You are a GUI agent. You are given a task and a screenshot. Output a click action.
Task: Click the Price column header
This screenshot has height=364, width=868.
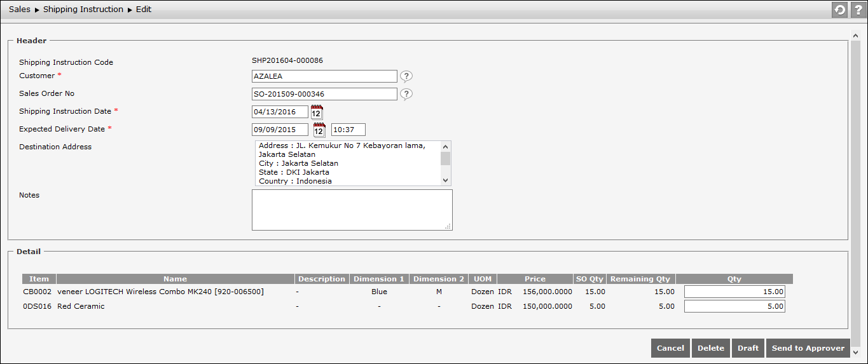(x=535, y=279)
